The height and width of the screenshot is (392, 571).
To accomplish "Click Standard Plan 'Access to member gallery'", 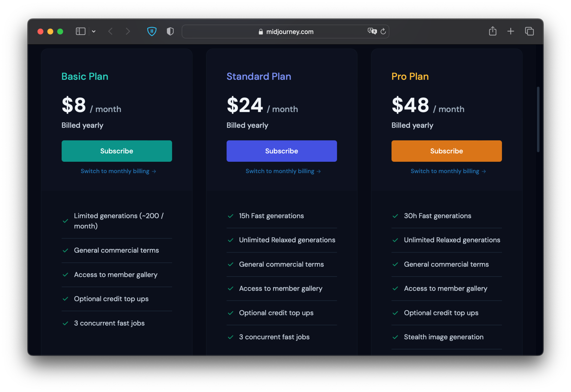I will pos(280,288).
